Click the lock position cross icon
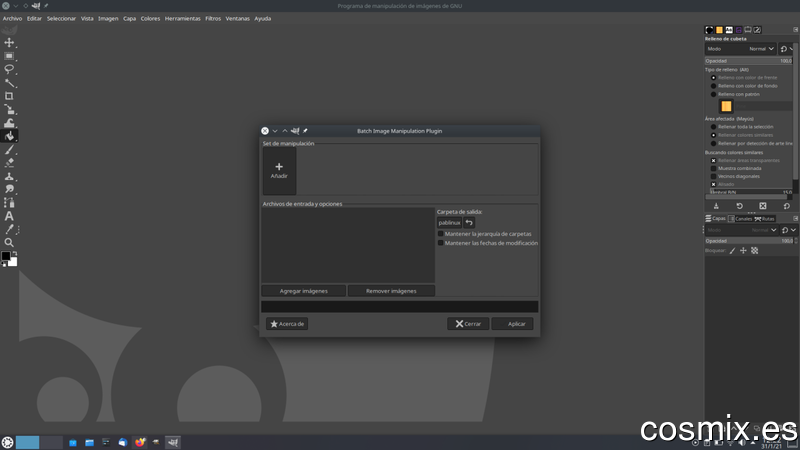 click(x=743, y=251)
